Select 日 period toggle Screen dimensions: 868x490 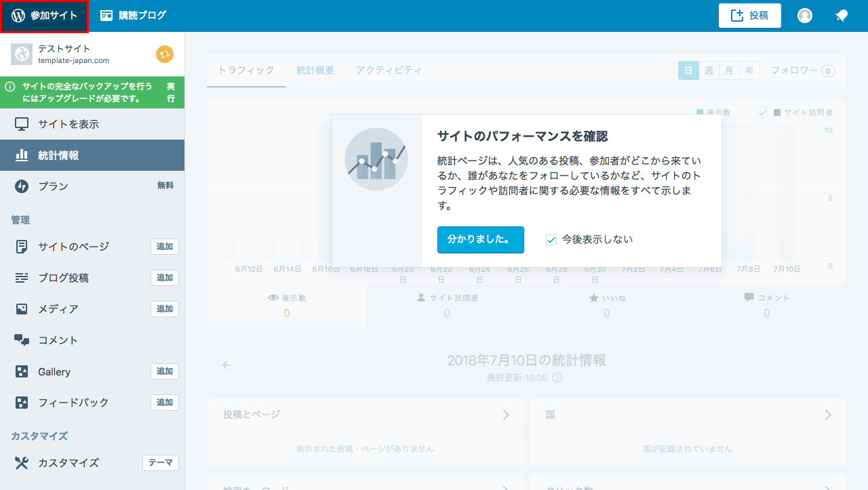688,70
